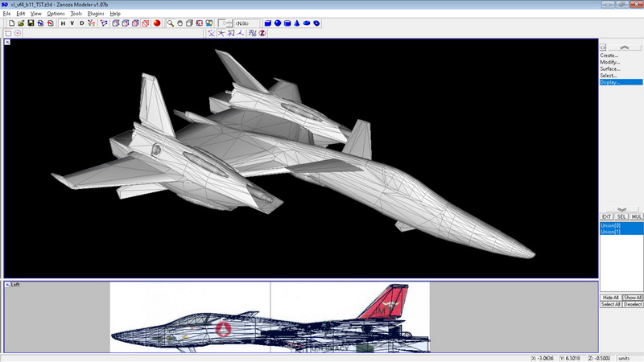
Task: Click the red zoom-extents icon
Action: [x=199, y=23]
